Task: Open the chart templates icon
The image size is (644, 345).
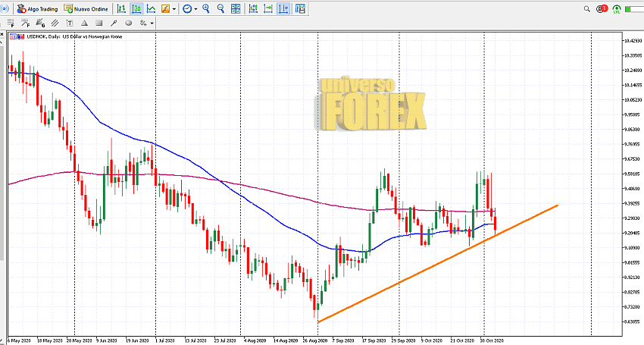Action: 302,9
